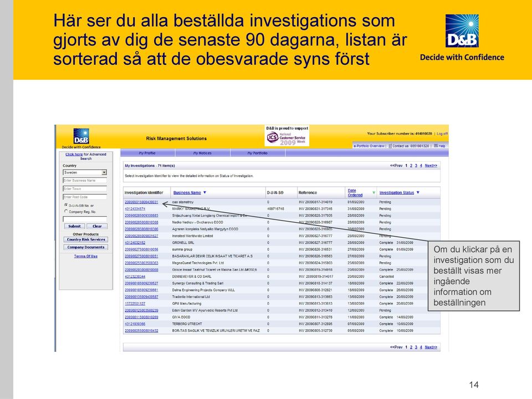
Task: Click the business name MARKY MARKETING B.V.
Action: (x=191, y=209)
